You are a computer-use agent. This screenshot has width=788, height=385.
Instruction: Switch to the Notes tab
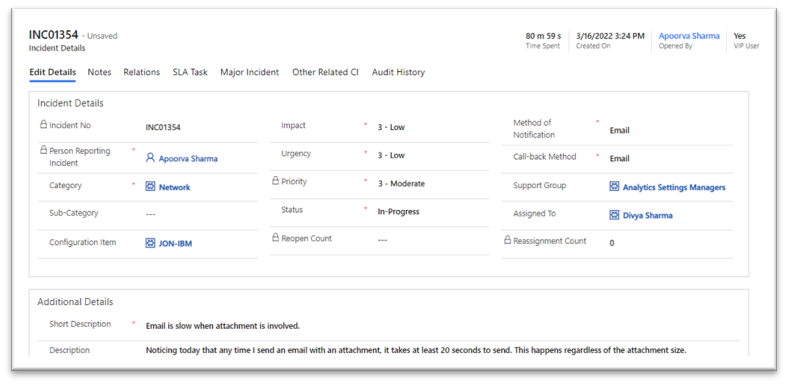[x=100, y=72]
